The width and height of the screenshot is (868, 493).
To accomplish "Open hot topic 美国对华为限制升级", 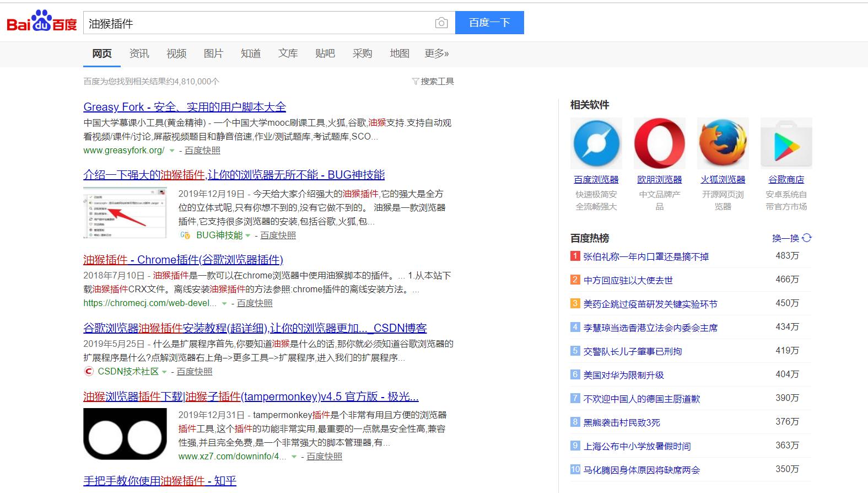I will click(623, 375).
